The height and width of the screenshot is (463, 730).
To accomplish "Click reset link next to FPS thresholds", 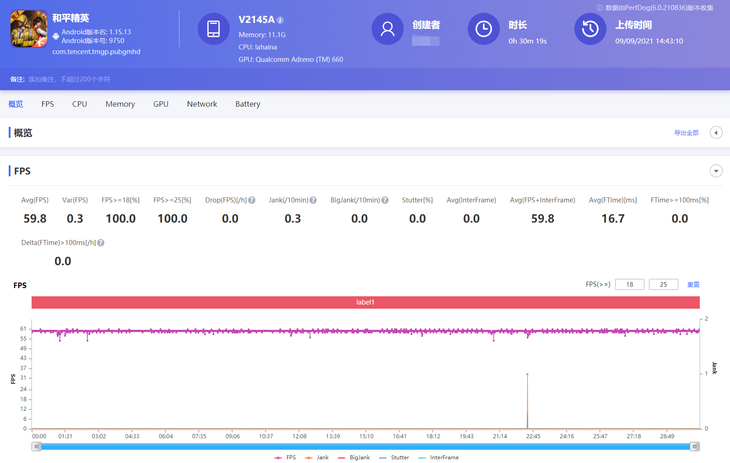I will (x=693, y=285).
